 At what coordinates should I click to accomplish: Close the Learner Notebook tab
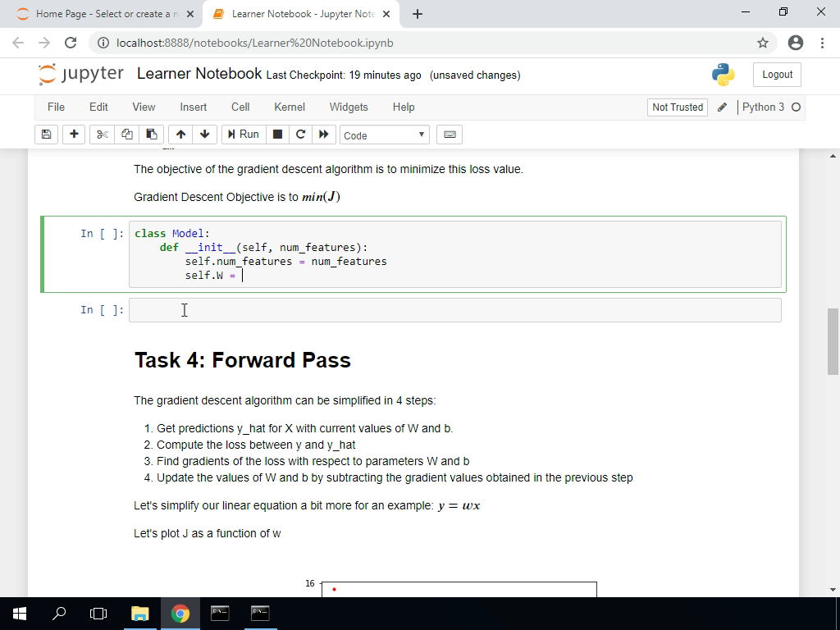pyautogui.click(x=386, y=14)
